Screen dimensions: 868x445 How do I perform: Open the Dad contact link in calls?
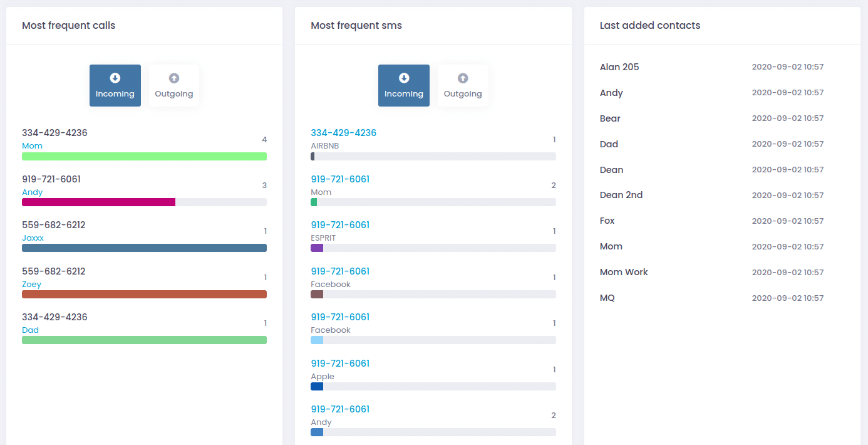(x=30, y=330)
